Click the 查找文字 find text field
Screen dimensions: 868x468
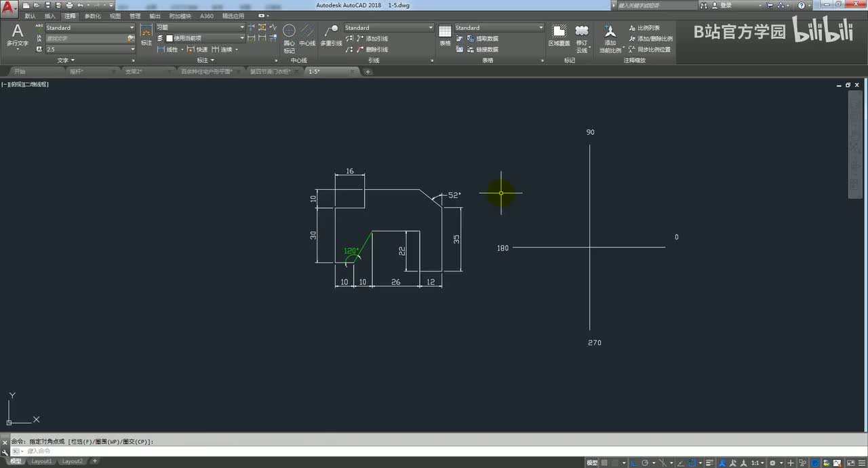pyautogui.click(x=85, y=39)
